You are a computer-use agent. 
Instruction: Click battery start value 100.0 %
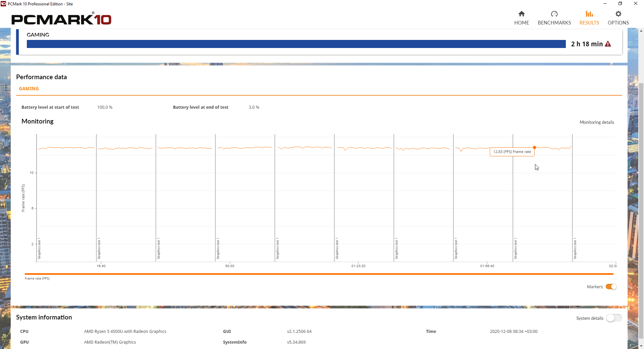coord(105,107)
